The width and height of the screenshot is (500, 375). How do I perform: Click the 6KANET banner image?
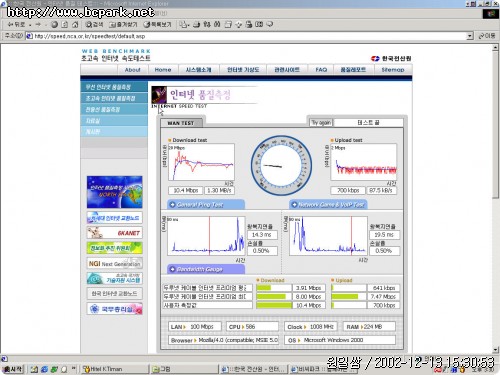(114, 232)
